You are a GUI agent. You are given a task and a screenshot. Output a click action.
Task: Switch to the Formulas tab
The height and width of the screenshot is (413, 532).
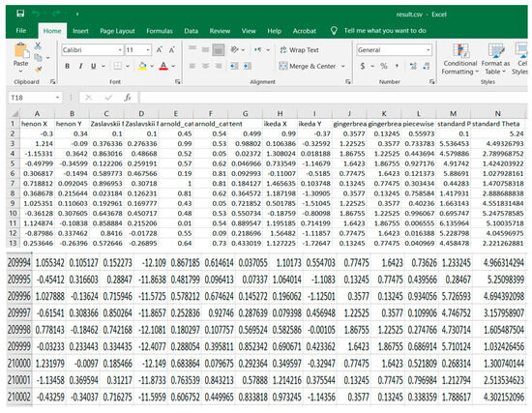160,31
